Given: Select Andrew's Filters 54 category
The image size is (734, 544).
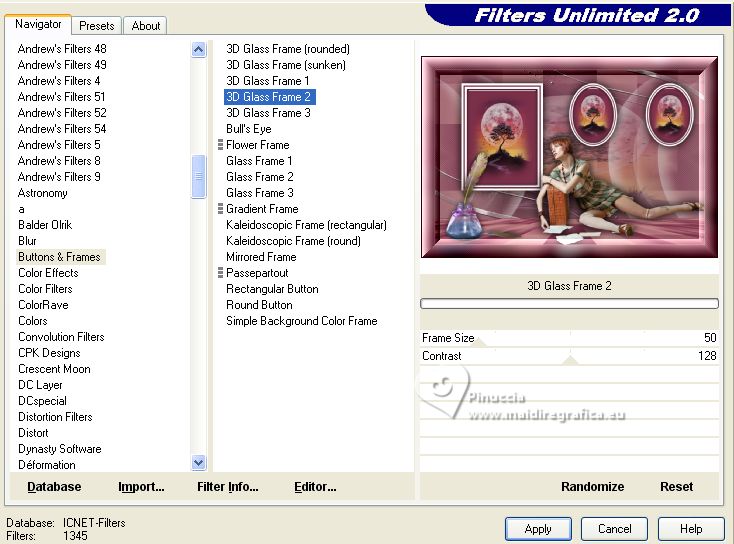Looking at the screenshot, I should pyautogui.click(x=62, y=129).
